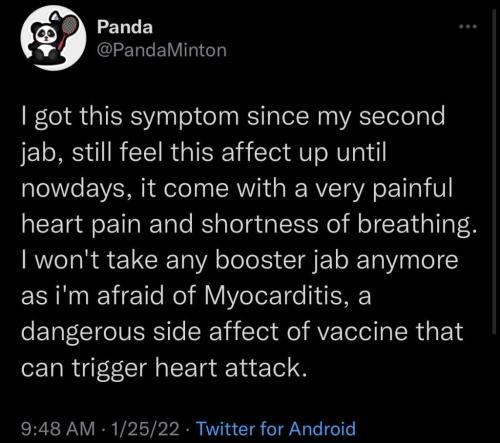500x443 pixels.
Task: Click the word Myocarditis in the tweet
Action: tap(274, 296)
